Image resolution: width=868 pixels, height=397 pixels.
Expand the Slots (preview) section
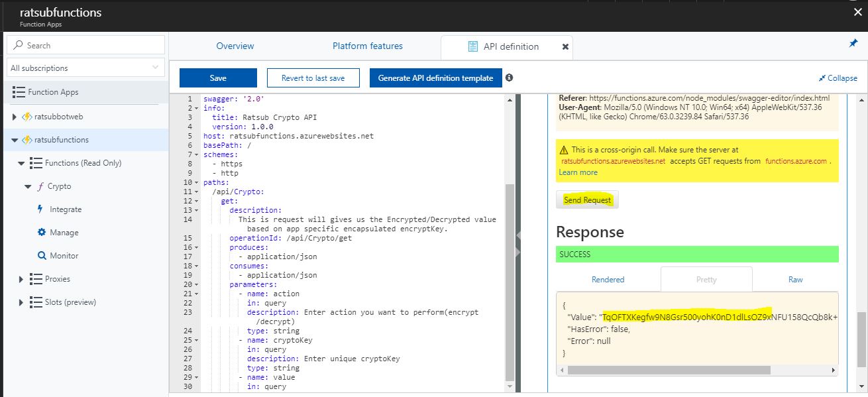(20, 302)
